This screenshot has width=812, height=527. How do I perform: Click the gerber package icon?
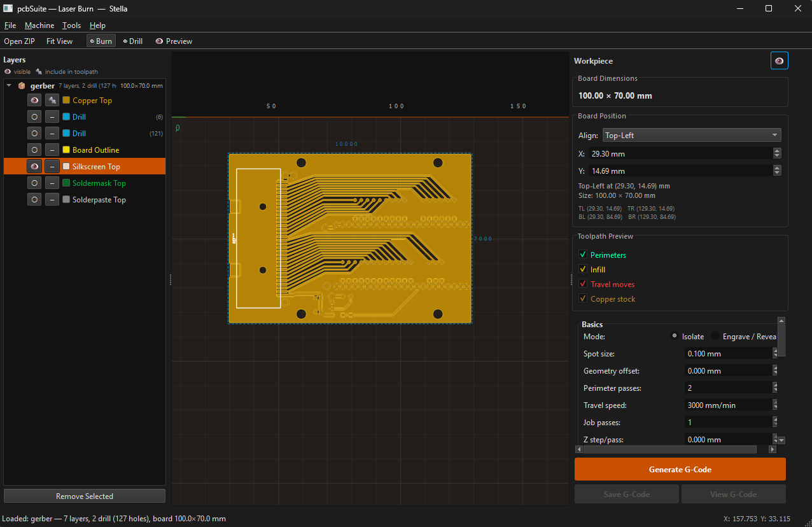22,86
